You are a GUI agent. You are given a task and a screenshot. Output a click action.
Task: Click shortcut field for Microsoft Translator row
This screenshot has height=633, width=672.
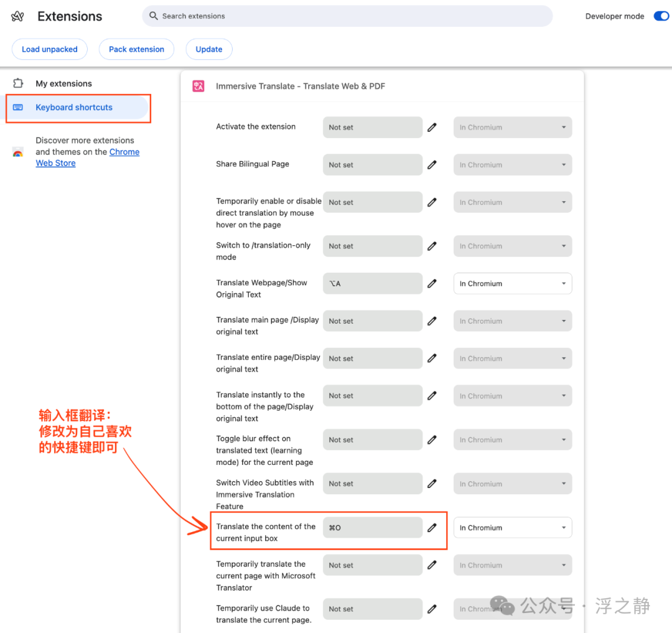[x=373, y=565]
